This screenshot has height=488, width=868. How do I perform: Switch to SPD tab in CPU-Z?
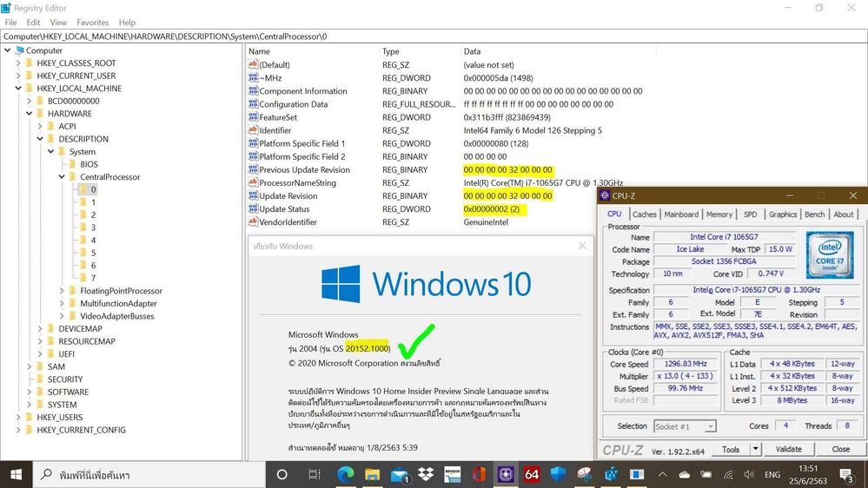tap(750, 214)
